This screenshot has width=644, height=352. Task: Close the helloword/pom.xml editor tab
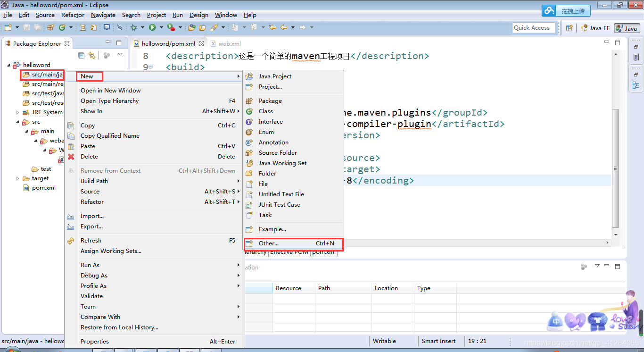(x=201, y=43)
